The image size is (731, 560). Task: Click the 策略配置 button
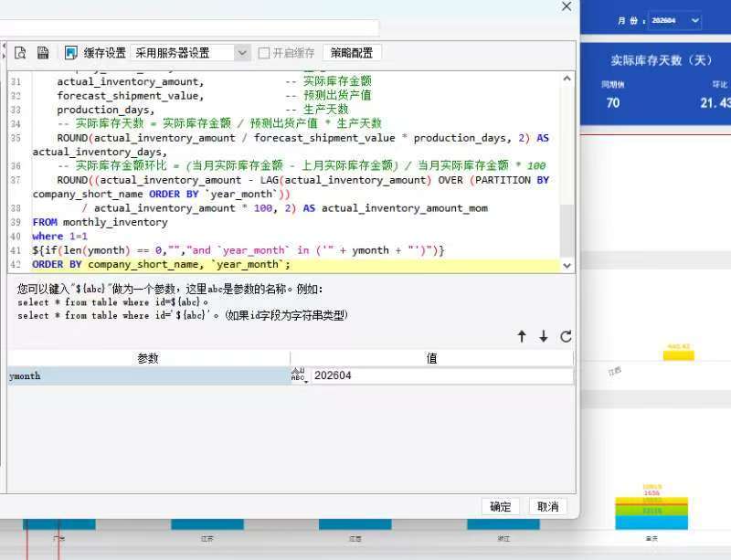[352, 53]
